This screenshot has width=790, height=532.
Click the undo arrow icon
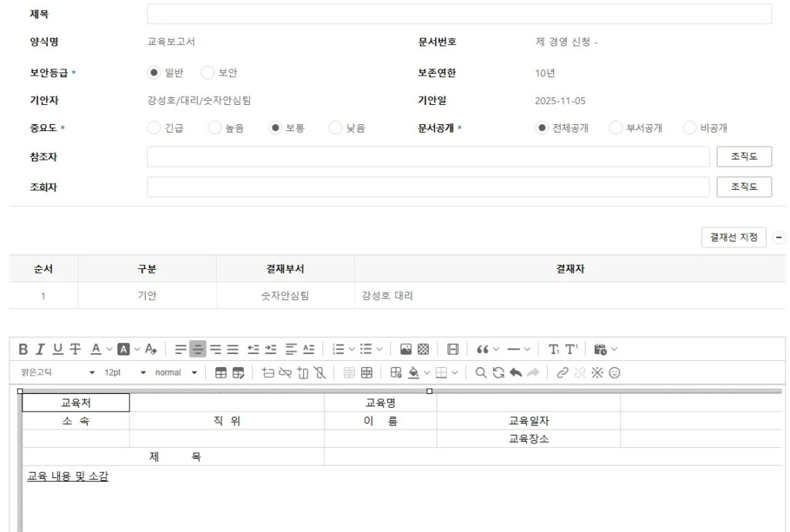click(516, 372)
